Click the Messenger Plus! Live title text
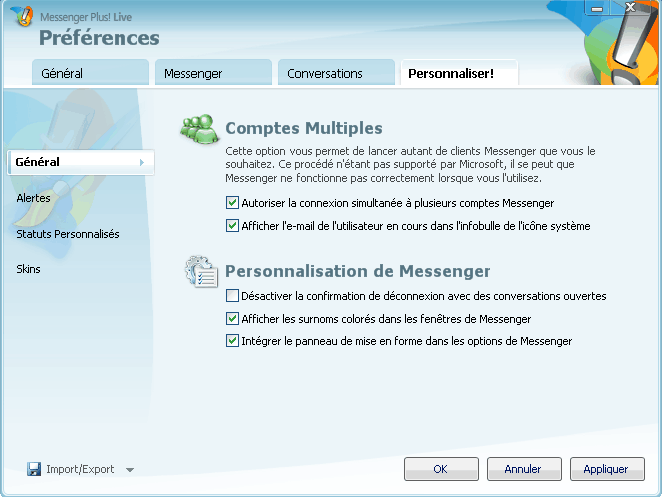 tap(86, 17)
